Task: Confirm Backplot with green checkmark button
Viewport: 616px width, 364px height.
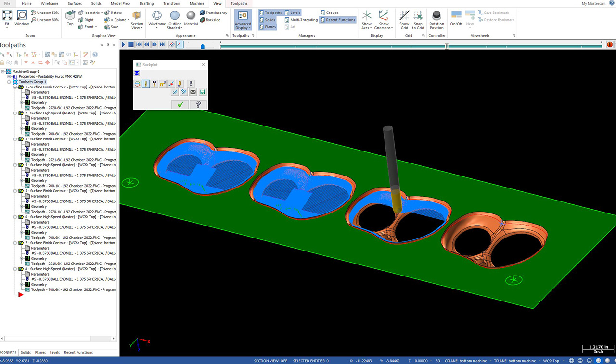Action: [180, 104]
